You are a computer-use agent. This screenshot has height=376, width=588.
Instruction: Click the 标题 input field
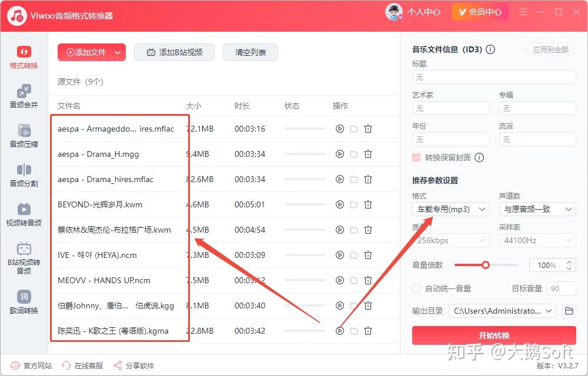[494, 77]
